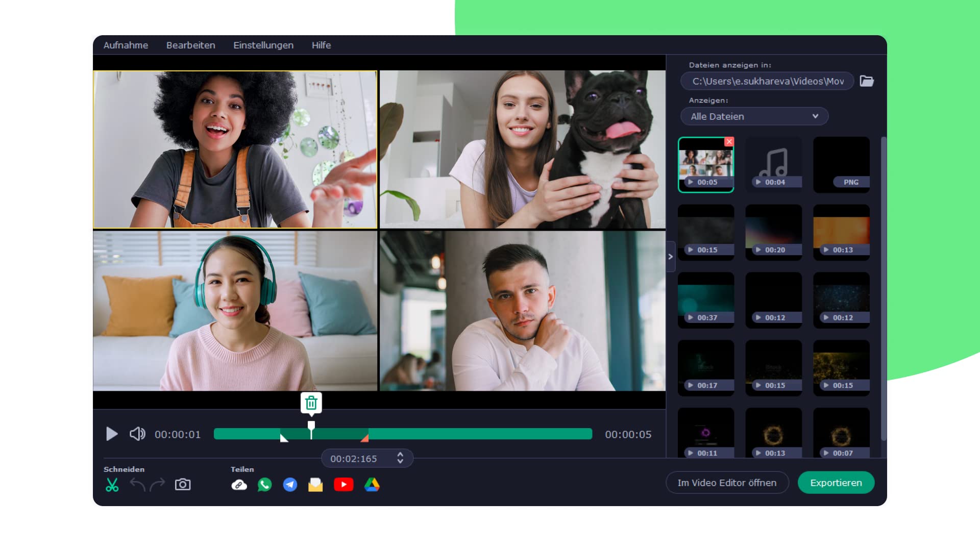980x551 pixels.
Task: Open the Aufnahme menu
Action: point(126,45)
